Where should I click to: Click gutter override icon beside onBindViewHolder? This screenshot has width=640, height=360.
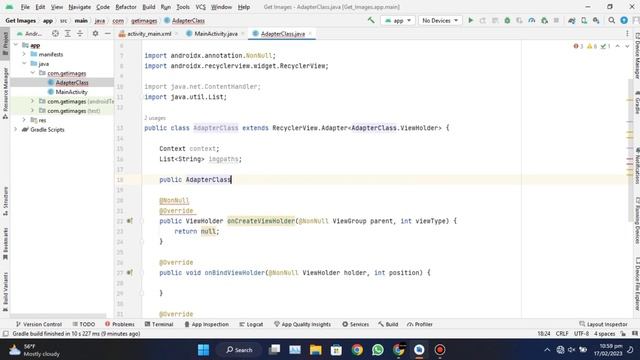(x=129, y=272)
